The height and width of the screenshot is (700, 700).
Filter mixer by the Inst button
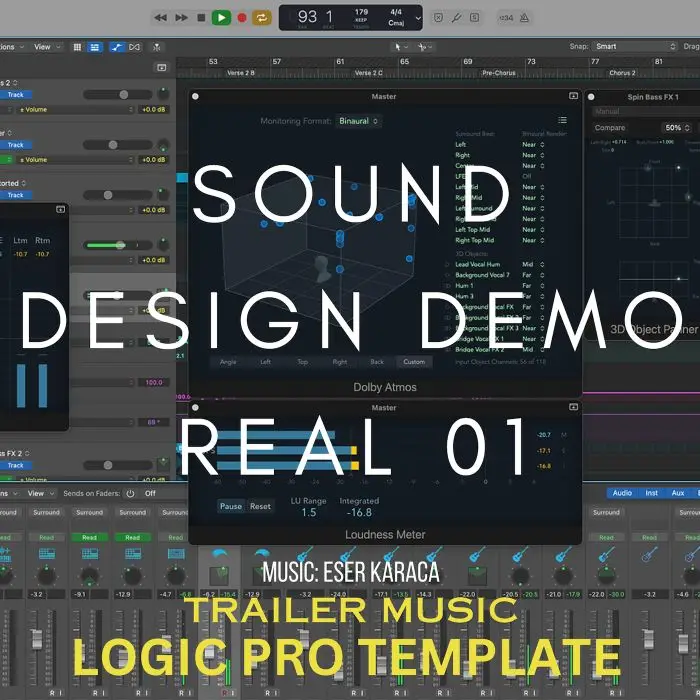click(651, 493)
